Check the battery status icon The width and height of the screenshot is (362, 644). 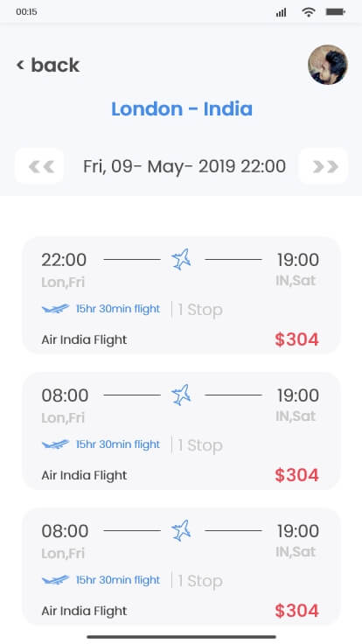336,12
